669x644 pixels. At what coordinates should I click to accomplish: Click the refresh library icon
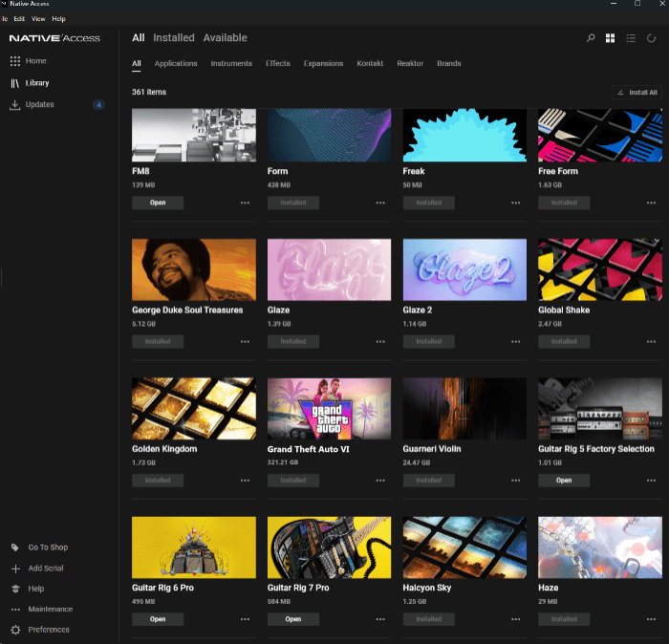(652, 38)
